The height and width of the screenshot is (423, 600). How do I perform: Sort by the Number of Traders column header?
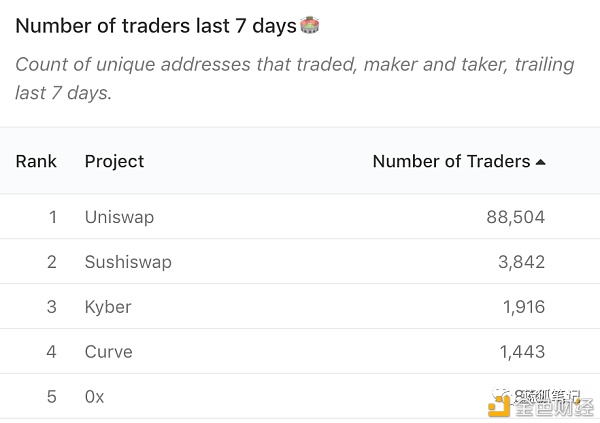[452, 161]
